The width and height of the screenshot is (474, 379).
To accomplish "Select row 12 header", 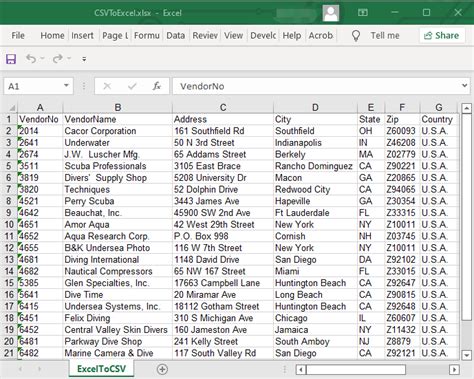I will [x=9, y=248].
